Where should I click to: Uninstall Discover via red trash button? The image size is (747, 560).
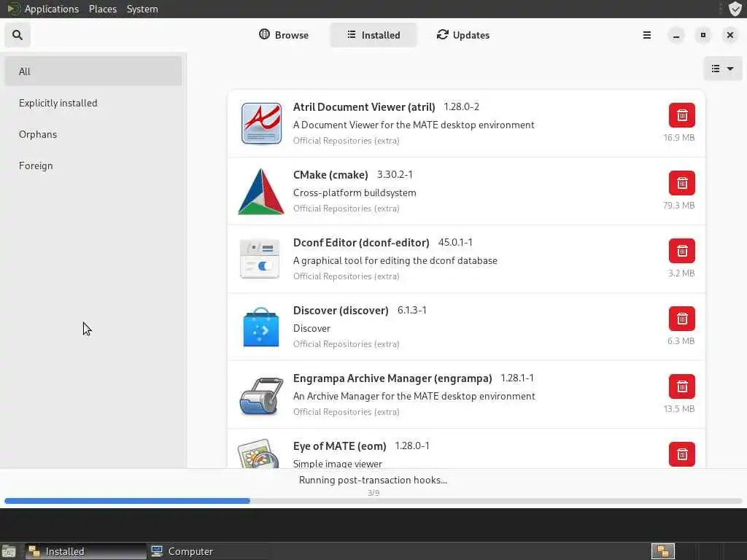(x=682, y=319)
